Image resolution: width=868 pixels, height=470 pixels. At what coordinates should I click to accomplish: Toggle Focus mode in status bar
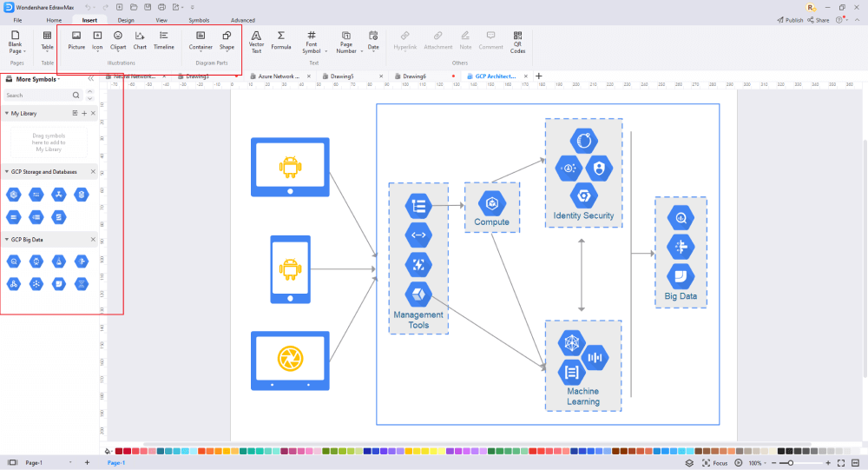click(x=714, y=463)
